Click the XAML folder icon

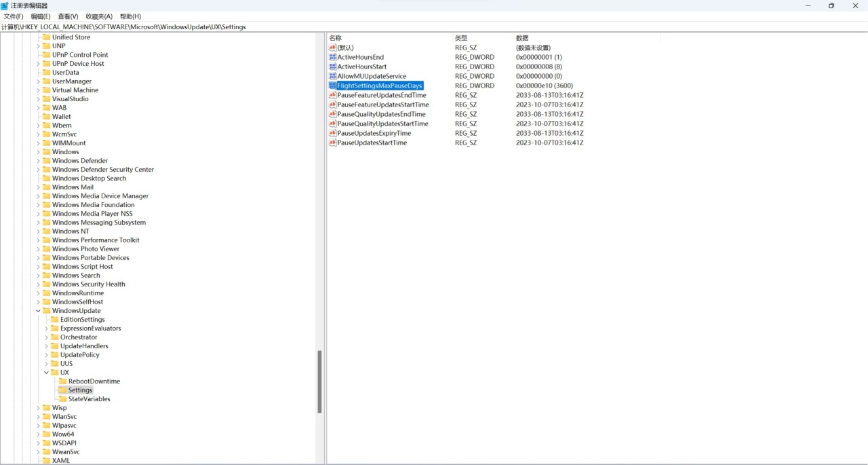[x=46, y=461]
